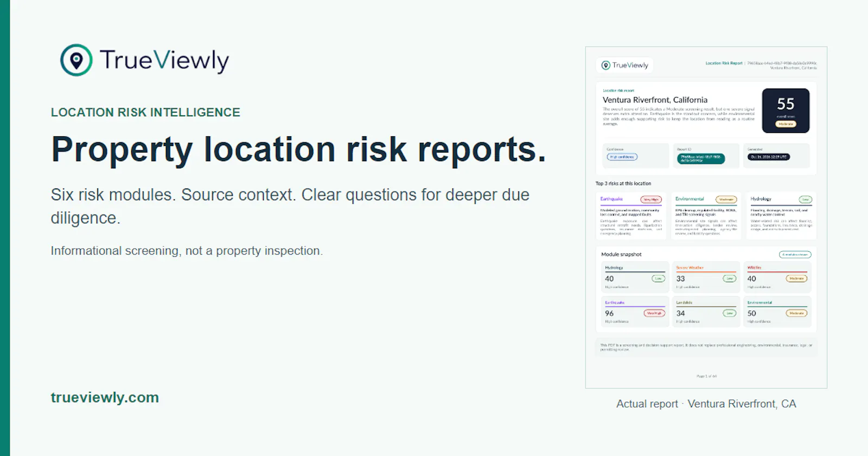The width and height of the screenshot is (868, 456).
Task: Click the Earthquake module score 96
Action: pyautogui.click(x=609, y=313)
